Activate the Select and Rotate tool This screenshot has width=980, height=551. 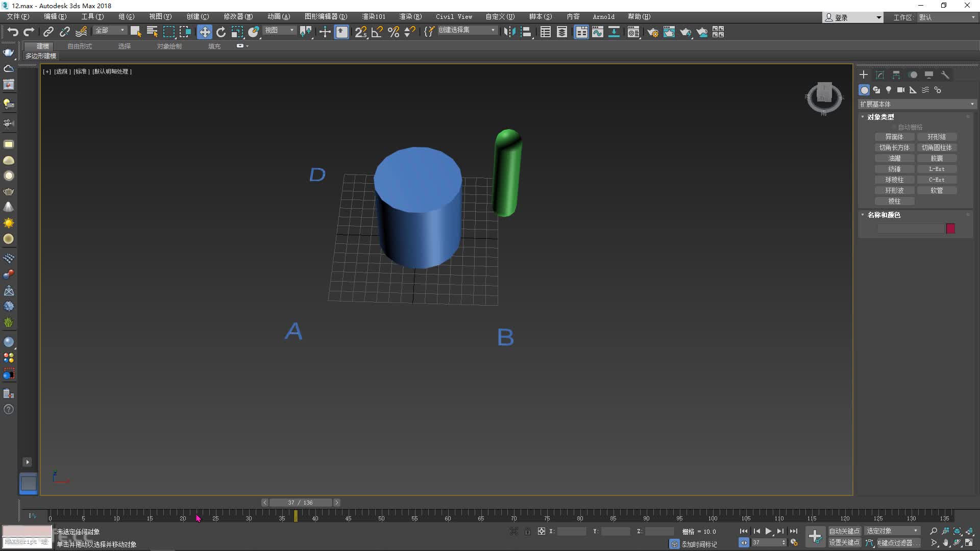(221, 32)
